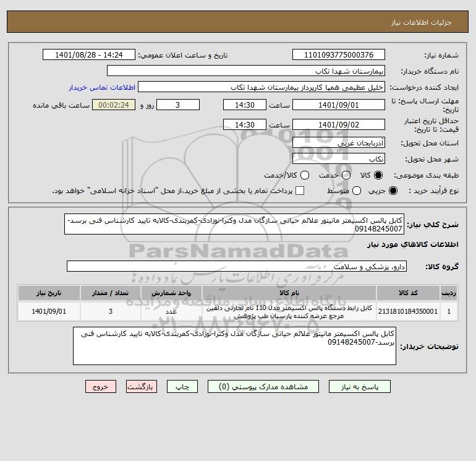Tick the اسناد خزانه اسلامی payment checkbox
476x461 pixels.
(x=300, y=191)
